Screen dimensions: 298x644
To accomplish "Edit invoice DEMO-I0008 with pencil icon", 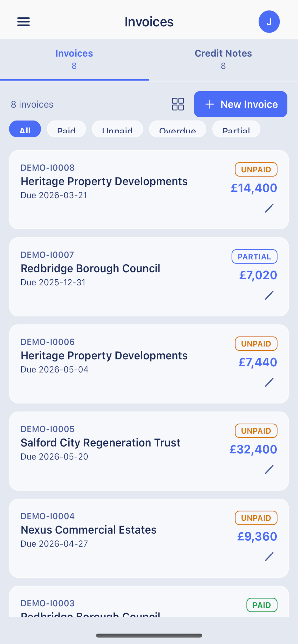I will [x=269, y=208].
